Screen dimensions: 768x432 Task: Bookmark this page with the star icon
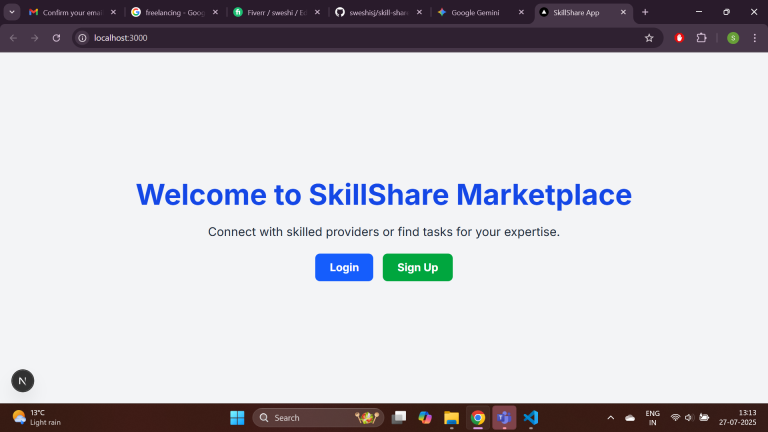click(x=649, y=38)
